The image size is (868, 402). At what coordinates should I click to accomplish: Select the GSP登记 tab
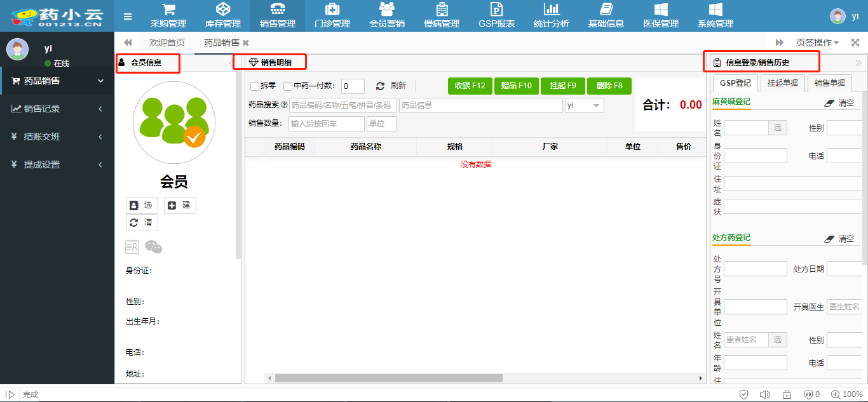coord(735,83)
